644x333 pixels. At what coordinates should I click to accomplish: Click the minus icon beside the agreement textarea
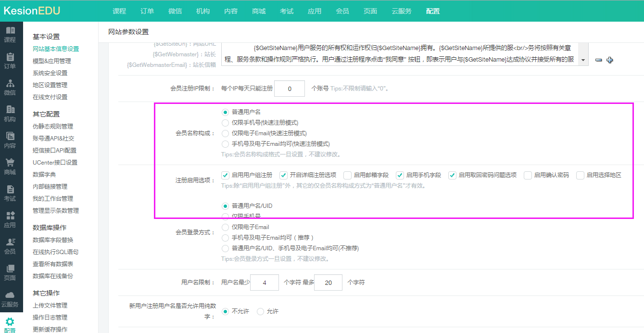tap(598, 60)
